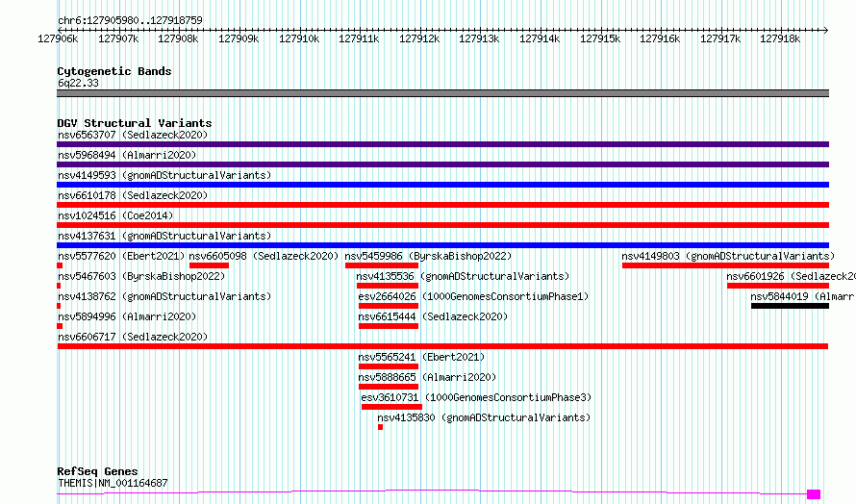The image size is (856, 504).
Task: Open the Cytogenetic Bands track heading
Action: pos(114,71)
